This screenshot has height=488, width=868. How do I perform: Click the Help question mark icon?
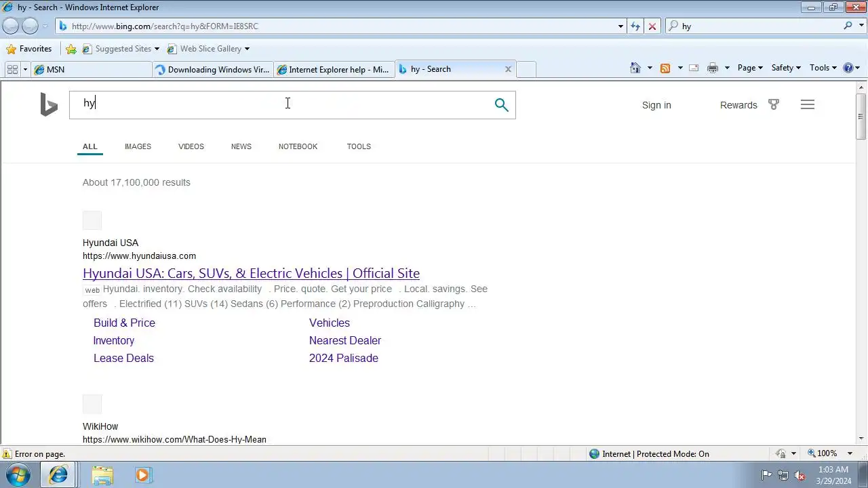[848, 68]
